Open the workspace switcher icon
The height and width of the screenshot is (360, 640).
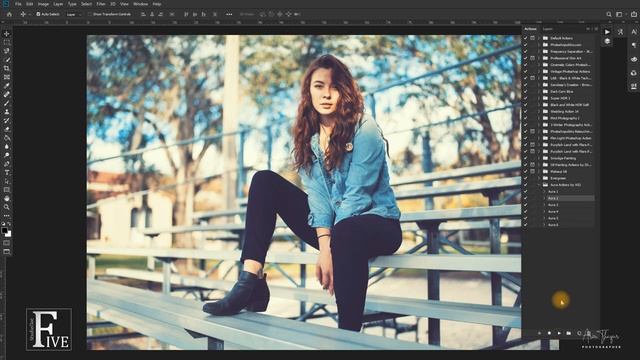[x=619, y=14]
